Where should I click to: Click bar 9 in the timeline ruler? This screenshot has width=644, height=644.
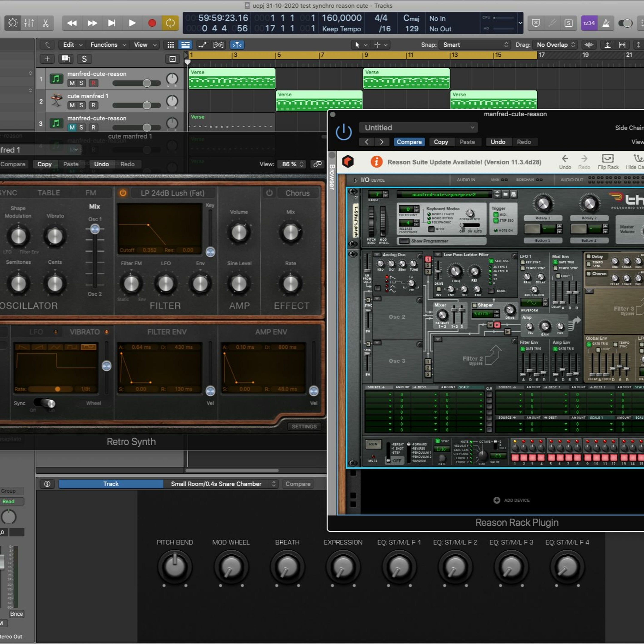click(x=366, y=55)
